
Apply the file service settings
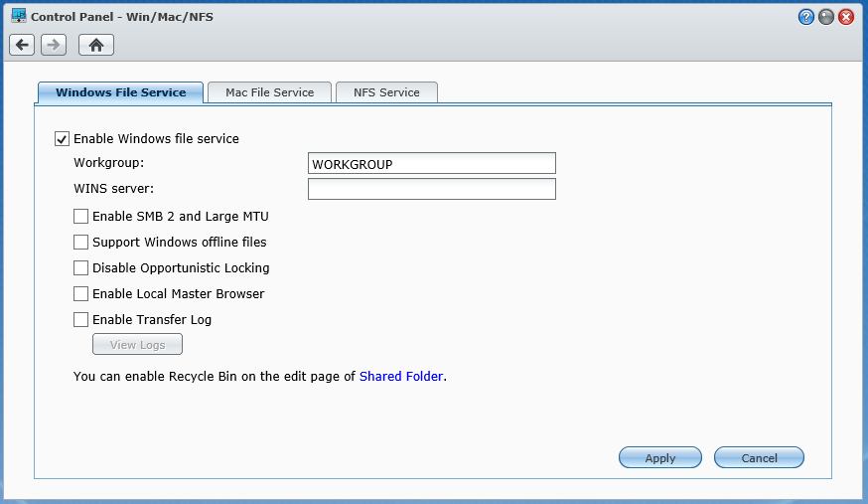(x=660, y=457)
